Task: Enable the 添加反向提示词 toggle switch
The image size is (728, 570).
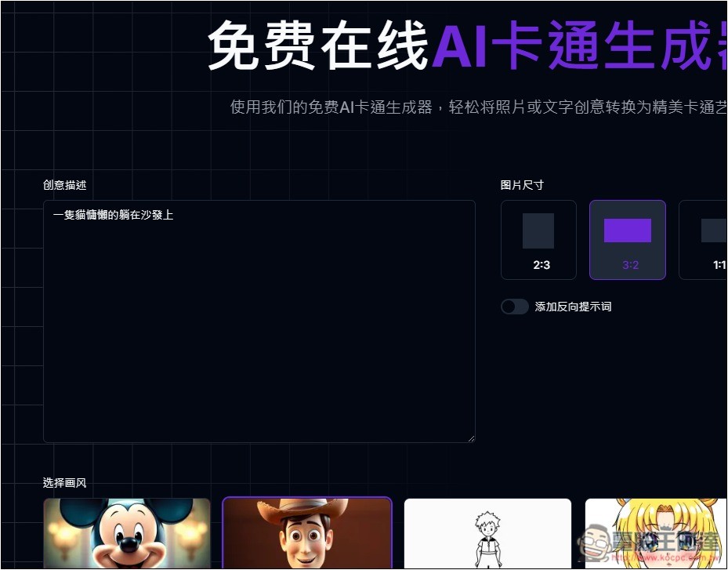Action: click(515, 307)
